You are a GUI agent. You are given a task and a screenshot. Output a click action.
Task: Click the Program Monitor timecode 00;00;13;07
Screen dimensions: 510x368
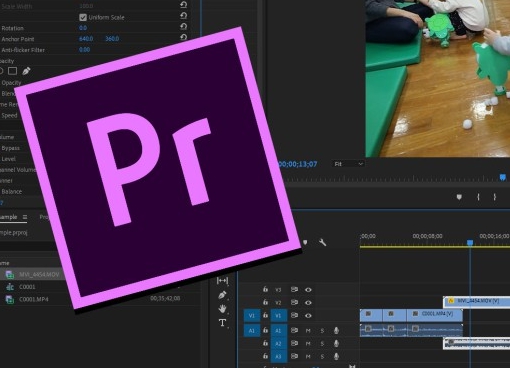298,164
